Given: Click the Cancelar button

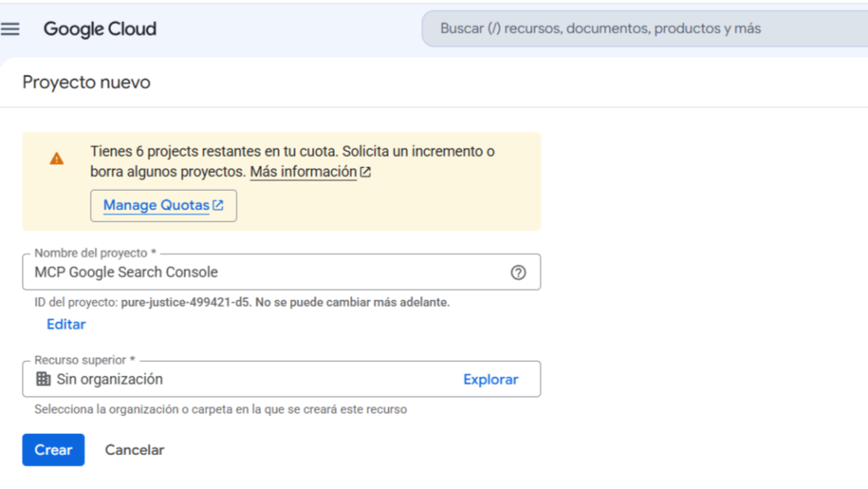Looking at the screenshot, I should (135, 450).
